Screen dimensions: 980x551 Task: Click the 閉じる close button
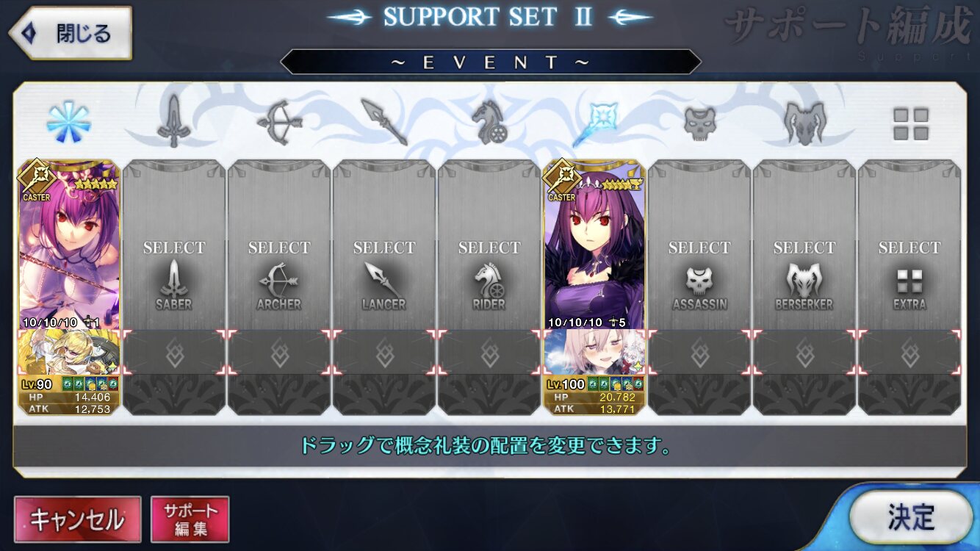[70, 33]
